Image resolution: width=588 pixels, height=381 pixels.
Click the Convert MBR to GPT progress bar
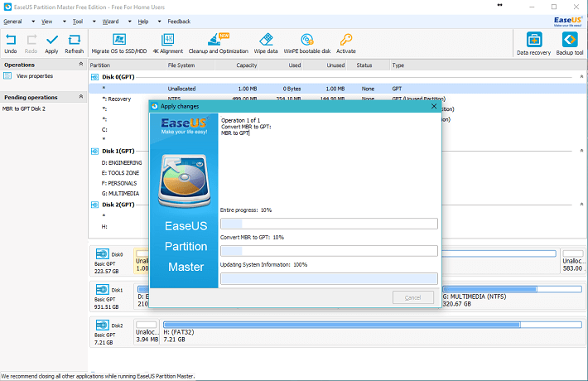329,251
